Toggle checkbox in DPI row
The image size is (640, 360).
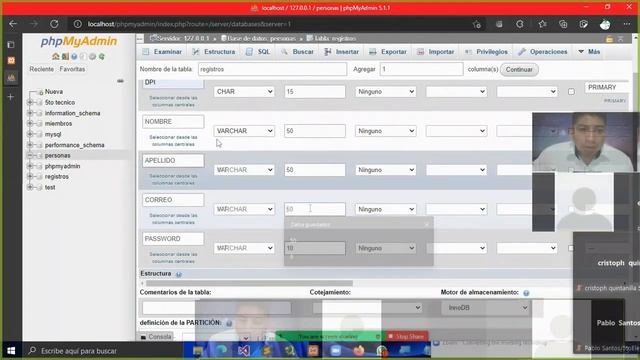[571, 92]
